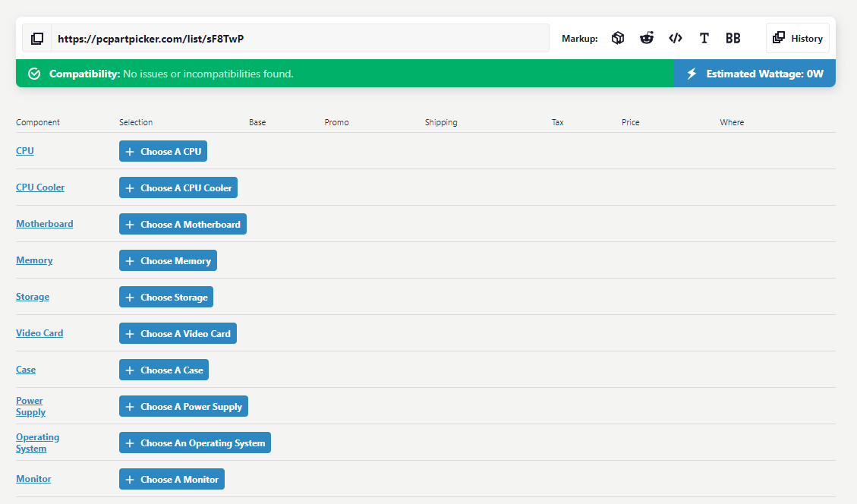
Task: Click the Base column header
Action: pos(257,122)
